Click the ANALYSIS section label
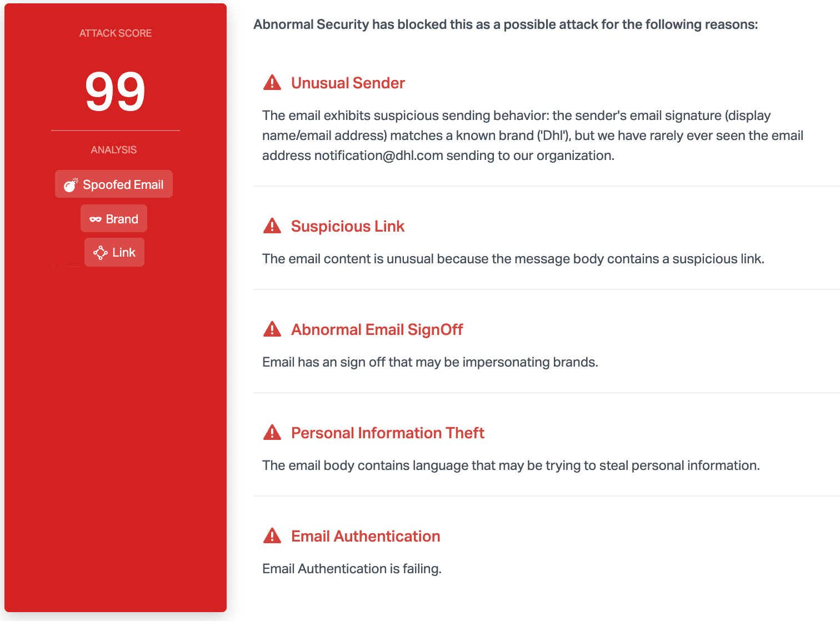The height and width of the screenshot is (621, 840). coord(114,150)
